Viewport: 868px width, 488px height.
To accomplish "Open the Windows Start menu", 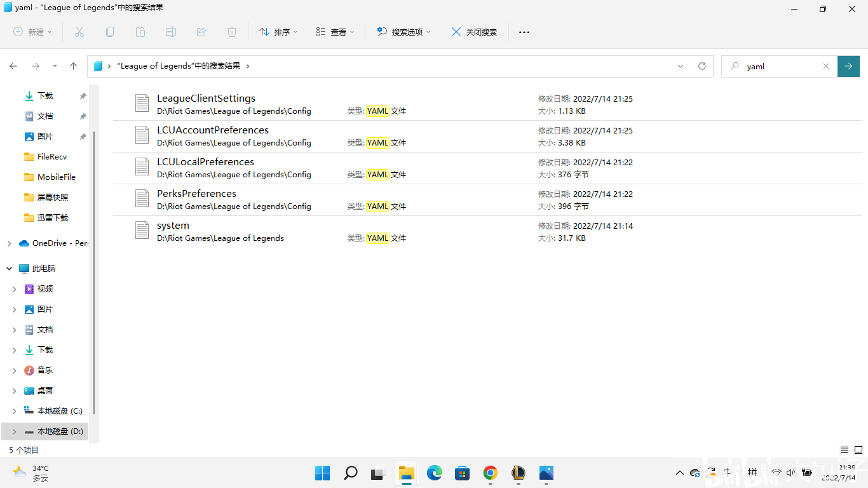I will [x=322, y=473].
